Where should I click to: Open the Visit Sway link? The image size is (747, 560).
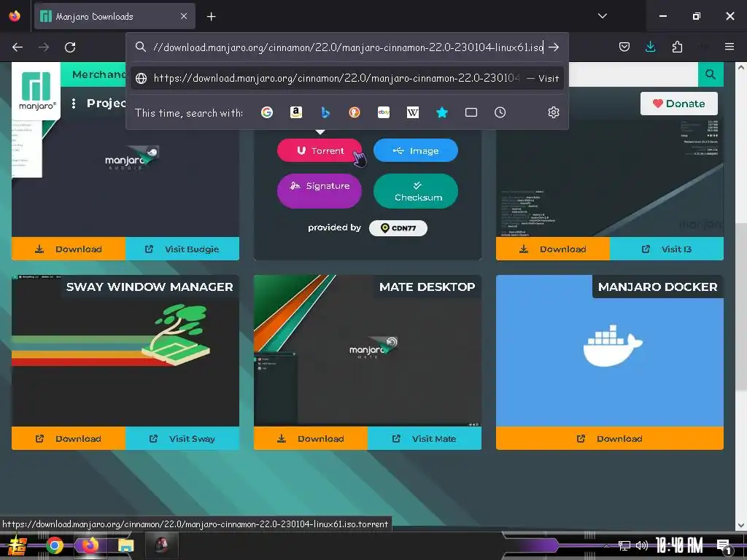[182, 438]
